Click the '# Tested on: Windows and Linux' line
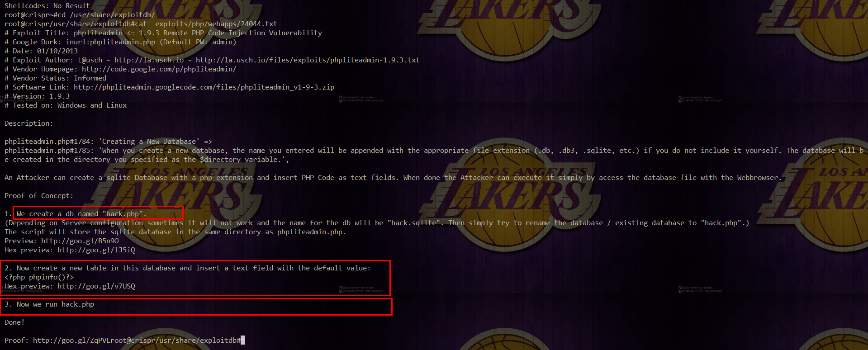 (x=66, y=105)
